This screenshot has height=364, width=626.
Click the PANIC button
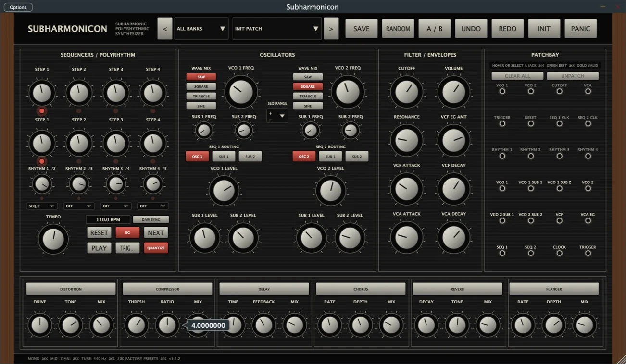pos(581,29)
